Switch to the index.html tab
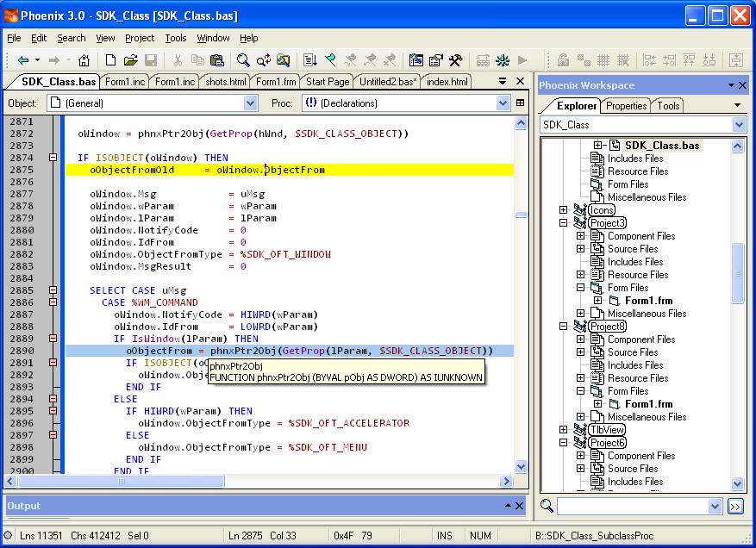This screenshot has height=548, width=756. 447,82
